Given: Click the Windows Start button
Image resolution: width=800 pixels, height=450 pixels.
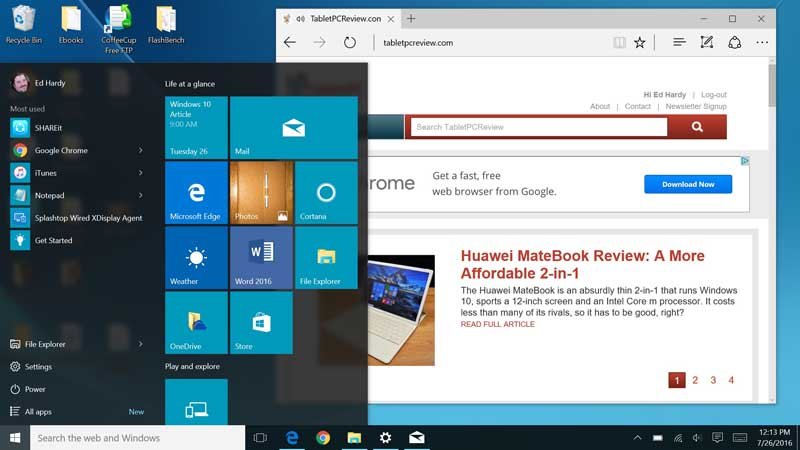Looking at the screenshot, I should [x=15, y=438].
